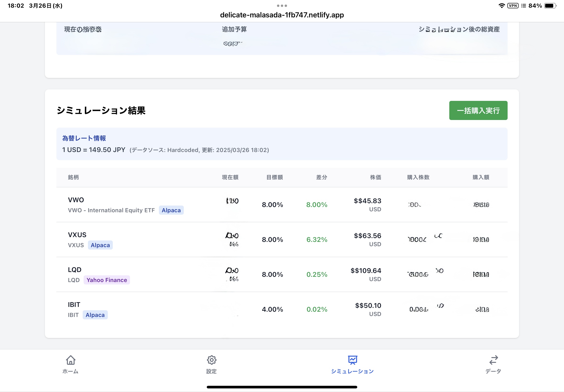The height and width of the screenshot is (392, 564).
Task: Tap the シミュレーション tab label
Action: pos(352,371)
